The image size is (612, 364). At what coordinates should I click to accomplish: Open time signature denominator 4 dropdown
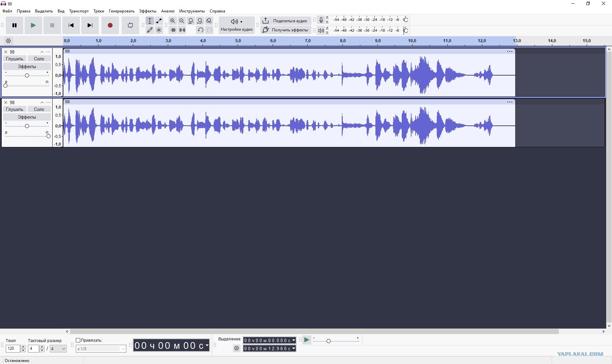[x=58, y=349]
